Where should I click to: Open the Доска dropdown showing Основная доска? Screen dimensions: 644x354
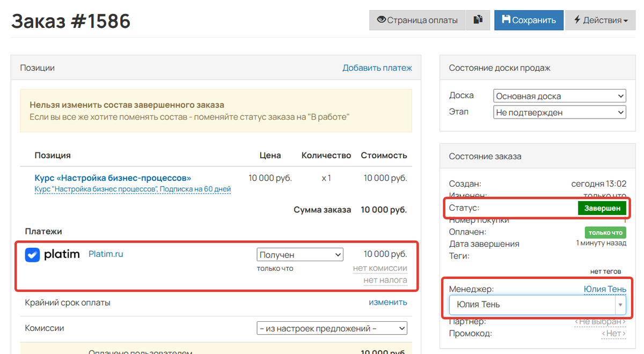pyautogui.click(x=559, y=95)
